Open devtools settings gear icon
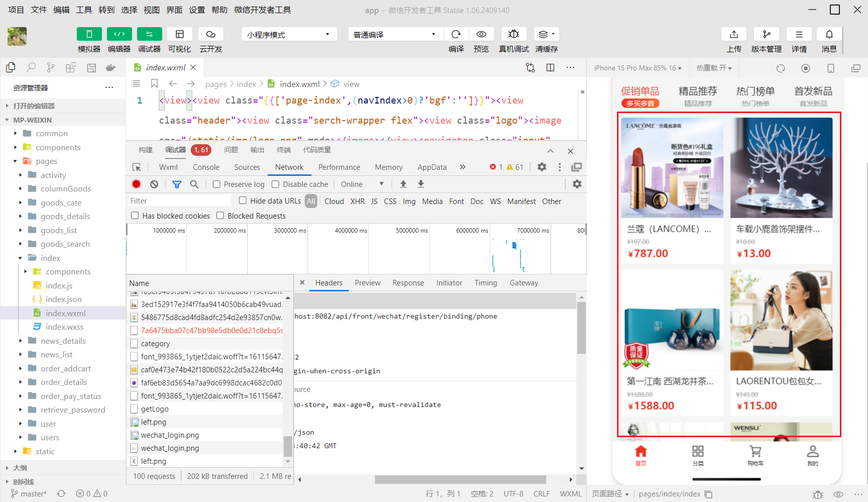Screen dimensions: 868x502 pos(542,167)
